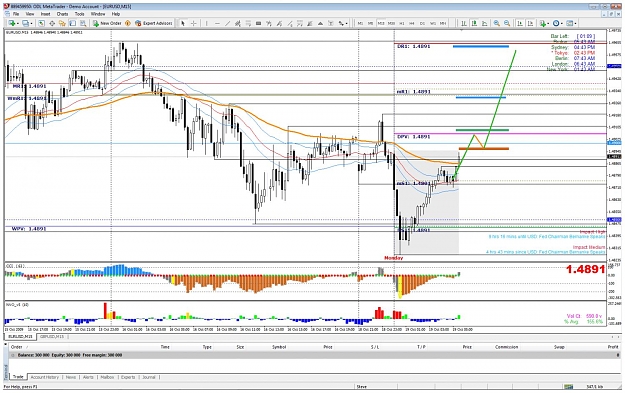The height and width of the screenshot is (393, 625).
Task: Select the Fibonacci Retracement tool
Action: pos(248,24)
